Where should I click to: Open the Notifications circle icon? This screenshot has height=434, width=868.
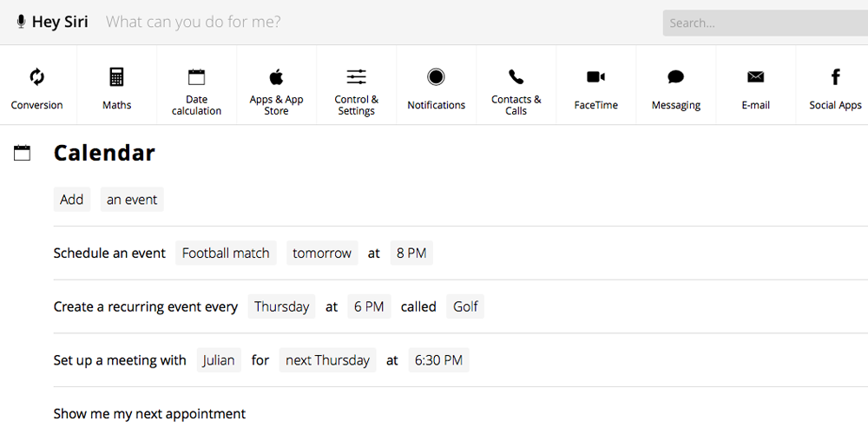point(436,77)
